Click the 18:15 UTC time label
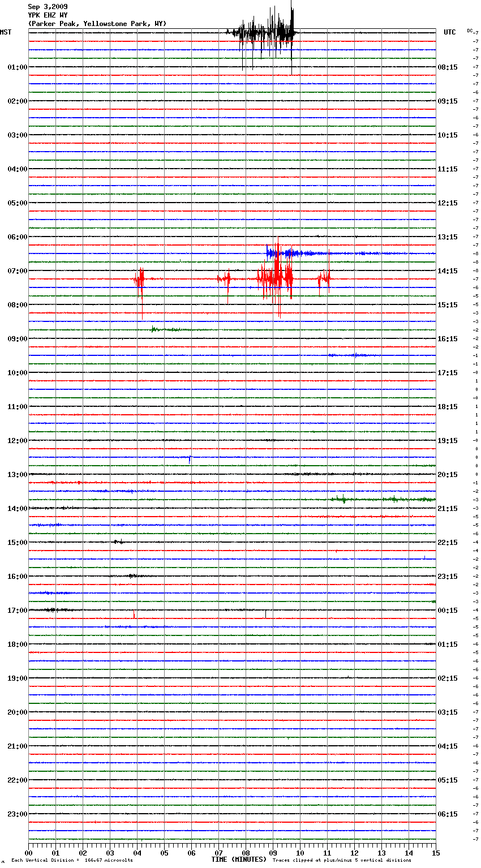Screen dimensions: 481x868 pyautogui.click(x=448, y=407)
